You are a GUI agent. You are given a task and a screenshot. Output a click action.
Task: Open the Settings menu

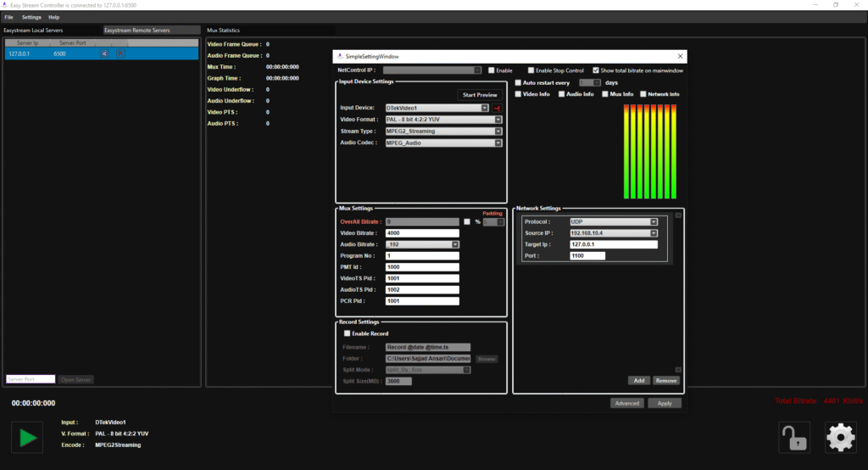tap(31, 17)
